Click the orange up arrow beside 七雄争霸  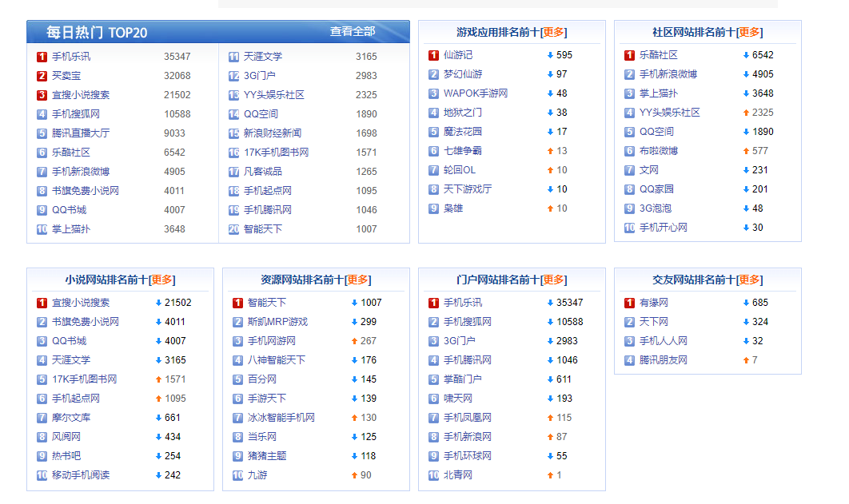(550, 151)
